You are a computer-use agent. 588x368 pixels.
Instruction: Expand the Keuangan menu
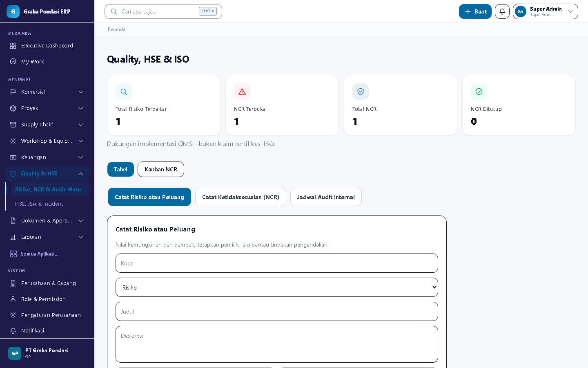47,157
